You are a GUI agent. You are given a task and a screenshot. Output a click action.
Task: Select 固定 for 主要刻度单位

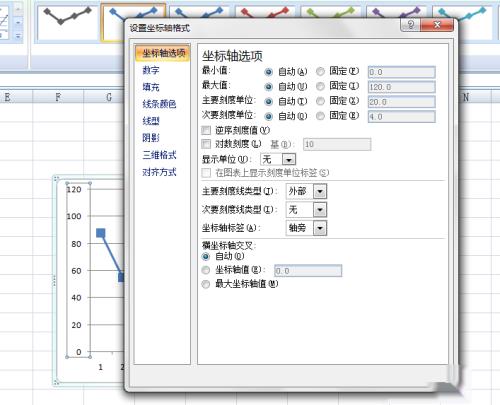pyautogui.click(x=320, y=101)
